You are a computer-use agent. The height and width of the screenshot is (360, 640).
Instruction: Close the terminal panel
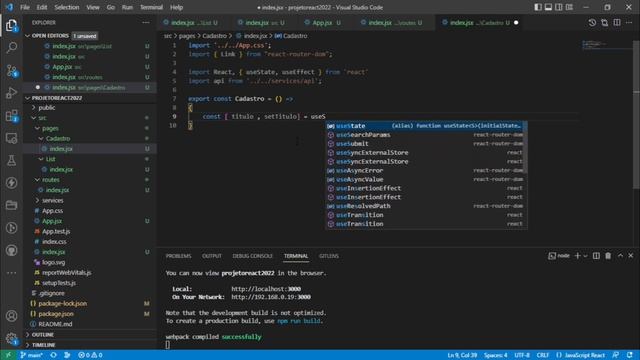631,256
